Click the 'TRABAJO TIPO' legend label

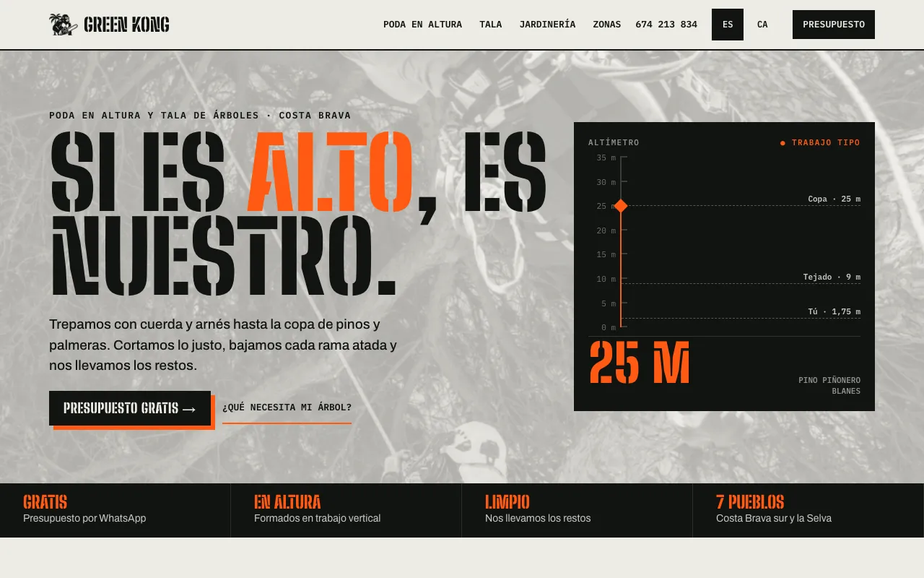tap(826, 142)
